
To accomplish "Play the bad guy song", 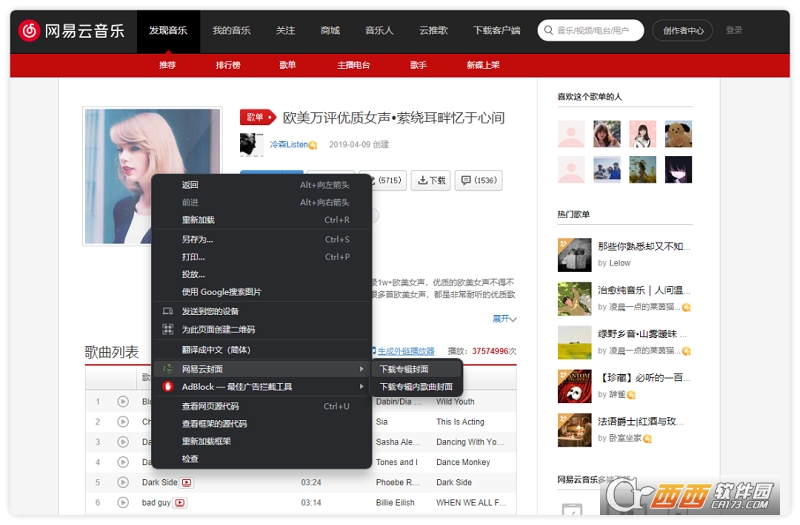I will coord(123,503).
